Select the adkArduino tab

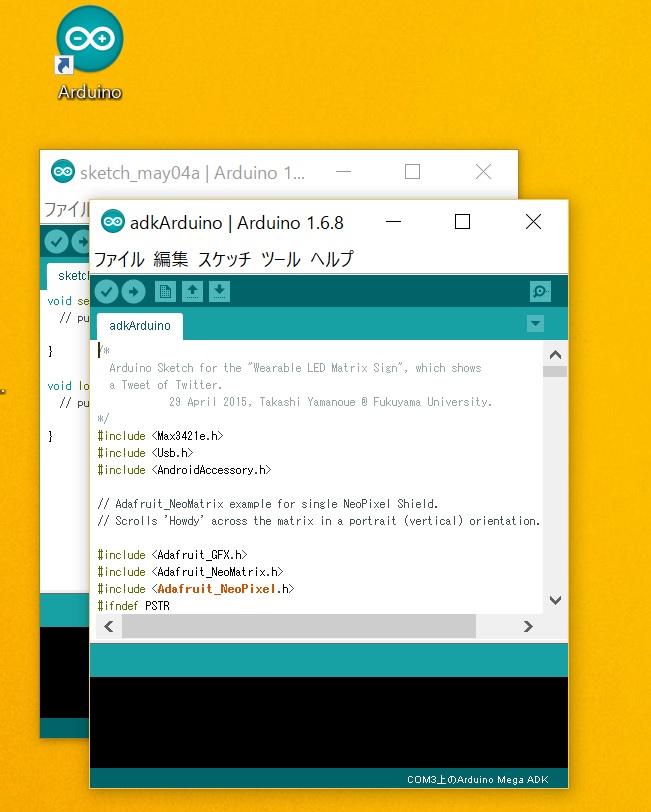click(140, 326)
